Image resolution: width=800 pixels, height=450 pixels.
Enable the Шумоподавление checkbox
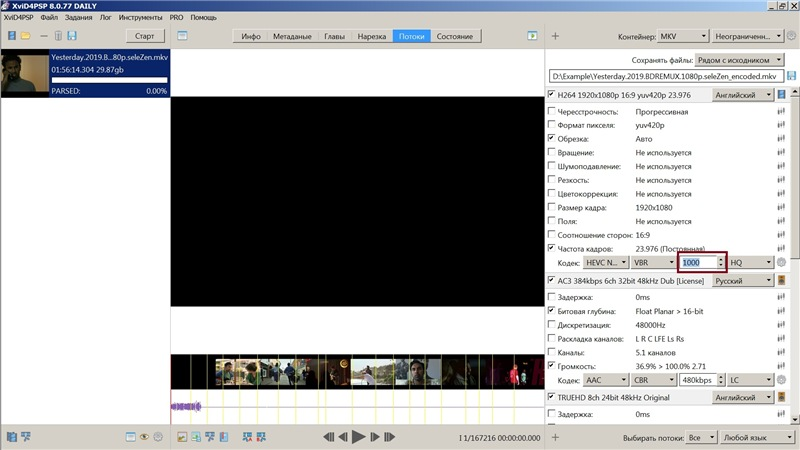tap(552, 166)
